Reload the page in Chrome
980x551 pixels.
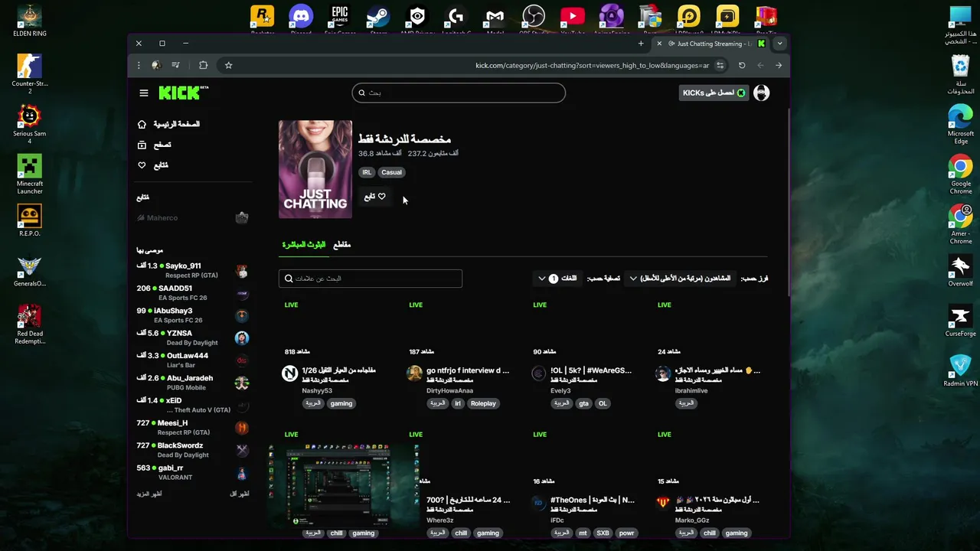[742, 65]
